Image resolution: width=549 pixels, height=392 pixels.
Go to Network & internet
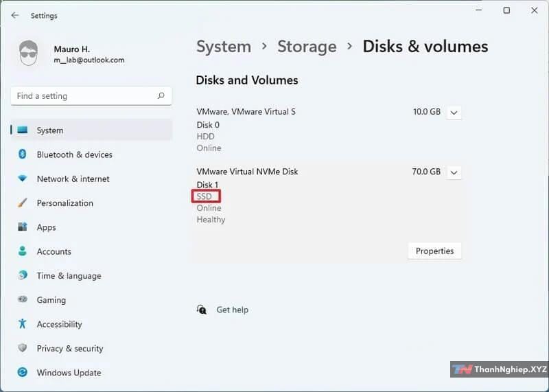coord(91,178)
